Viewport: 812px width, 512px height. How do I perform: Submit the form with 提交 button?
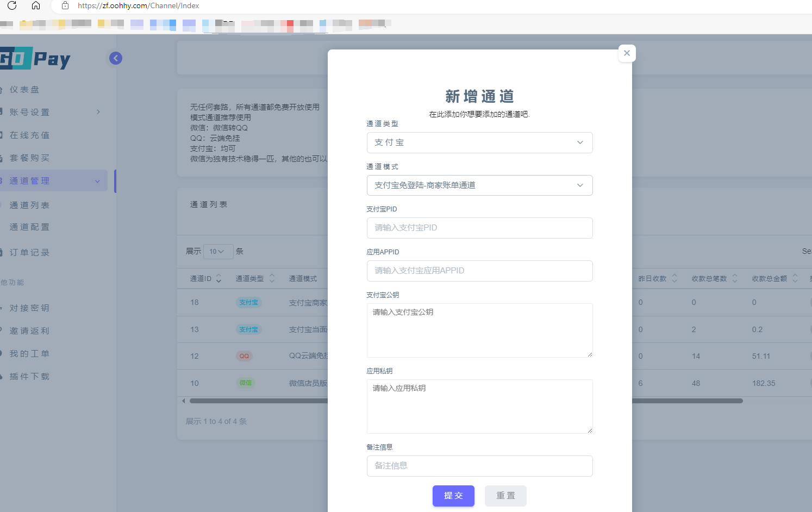(453, 496)
